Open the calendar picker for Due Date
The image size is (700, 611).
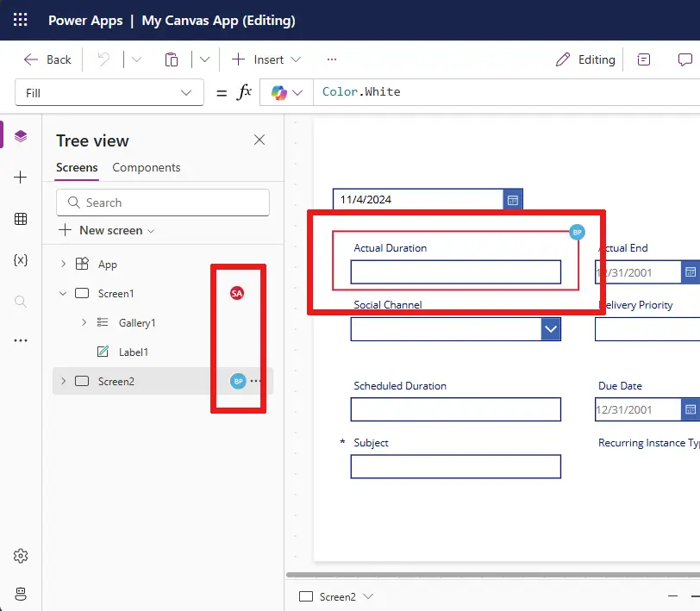[x=690, y=409]
